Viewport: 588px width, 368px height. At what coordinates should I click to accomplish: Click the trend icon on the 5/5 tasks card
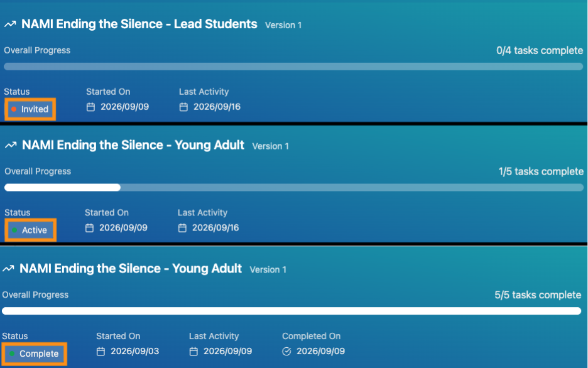[8, 269]
